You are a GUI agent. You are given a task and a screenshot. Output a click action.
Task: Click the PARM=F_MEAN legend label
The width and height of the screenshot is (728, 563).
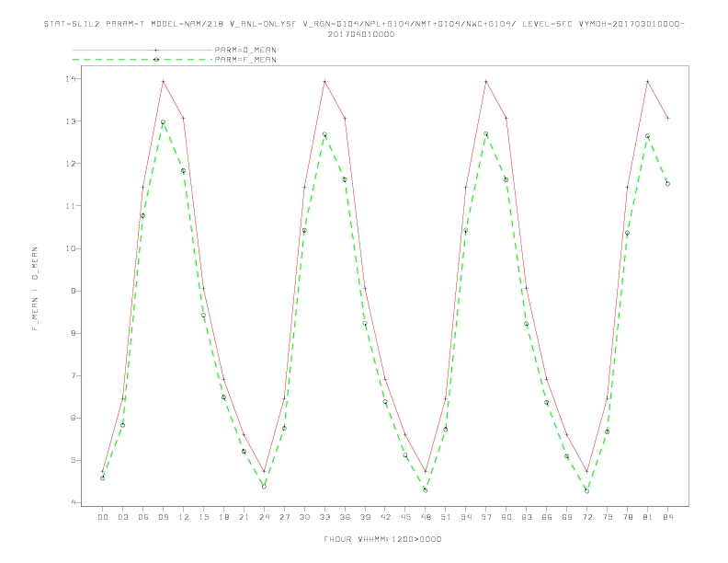click(x=245, y=60)
